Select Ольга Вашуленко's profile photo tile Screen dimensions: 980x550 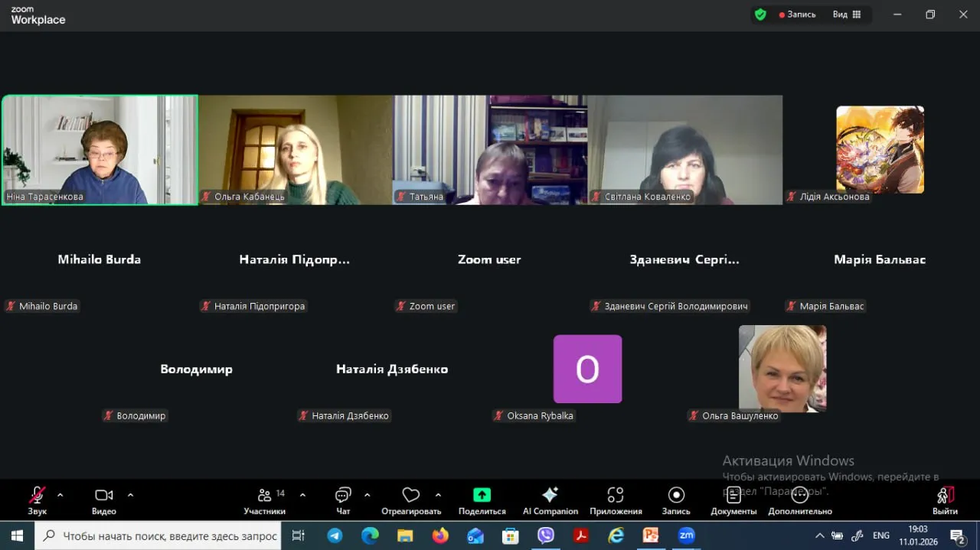(x=782, y=369)
